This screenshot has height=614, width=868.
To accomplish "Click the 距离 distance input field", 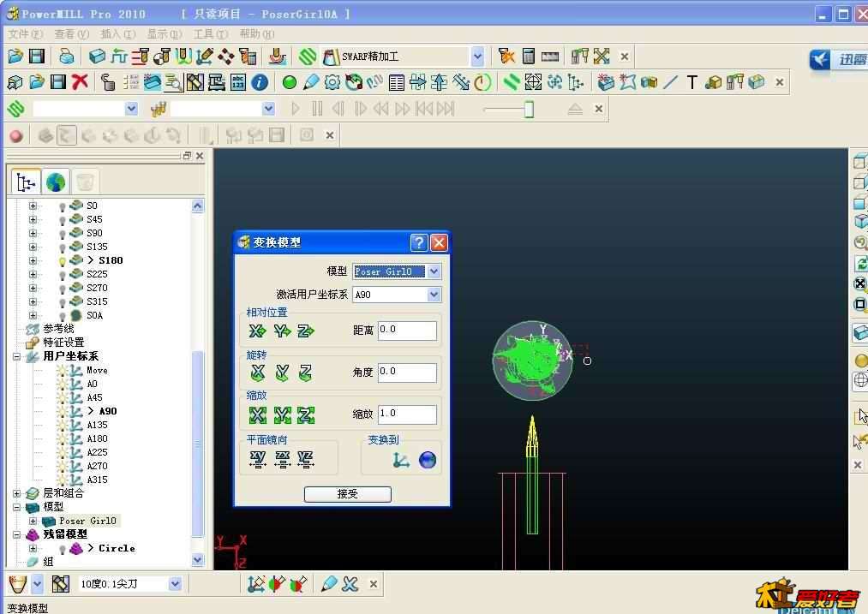I will [407, 331].
